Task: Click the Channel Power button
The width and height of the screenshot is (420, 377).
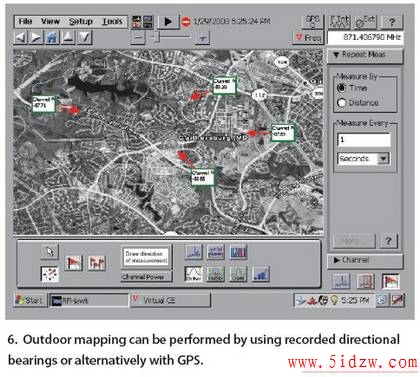Action: tap(146, 277)
